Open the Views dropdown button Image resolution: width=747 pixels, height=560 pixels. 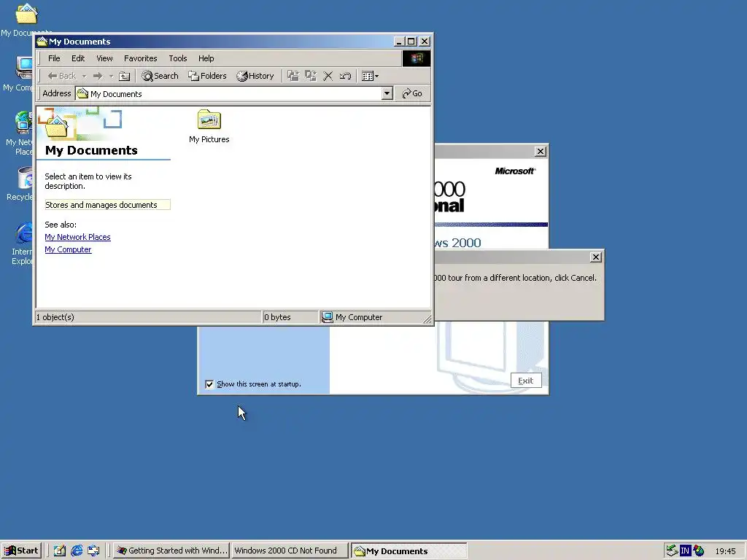click(370, 76)
